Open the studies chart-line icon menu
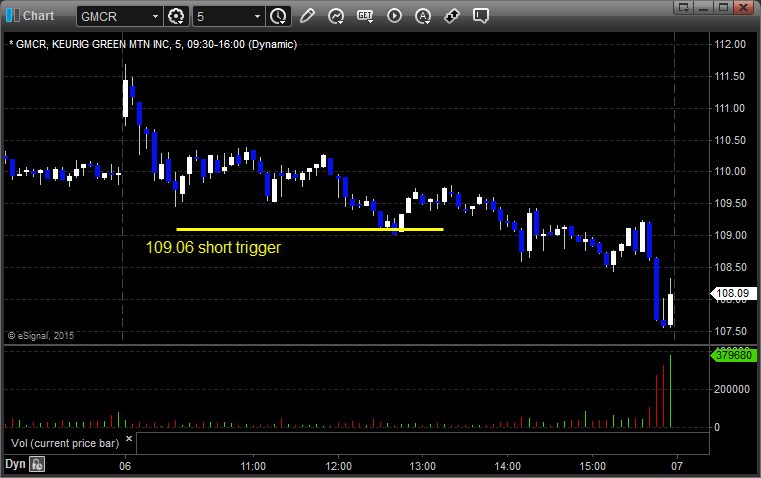This screenshot has width=761, height=478. (335, 16)
